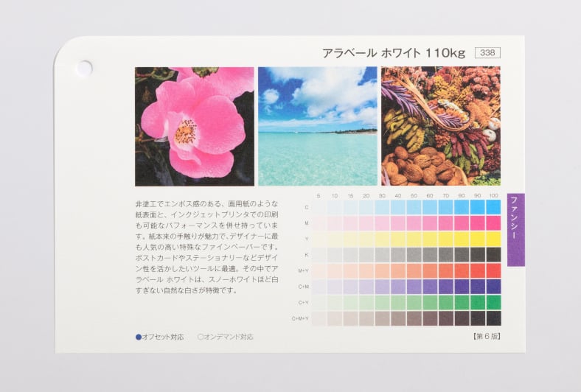The height and width of the screenshot is (392, 581).
Task: Select the tropical beach photo
Action: point(317,126)
